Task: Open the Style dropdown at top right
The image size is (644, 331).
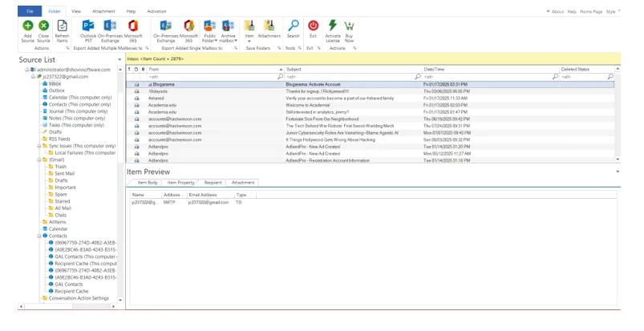Action: pos(613,11)
